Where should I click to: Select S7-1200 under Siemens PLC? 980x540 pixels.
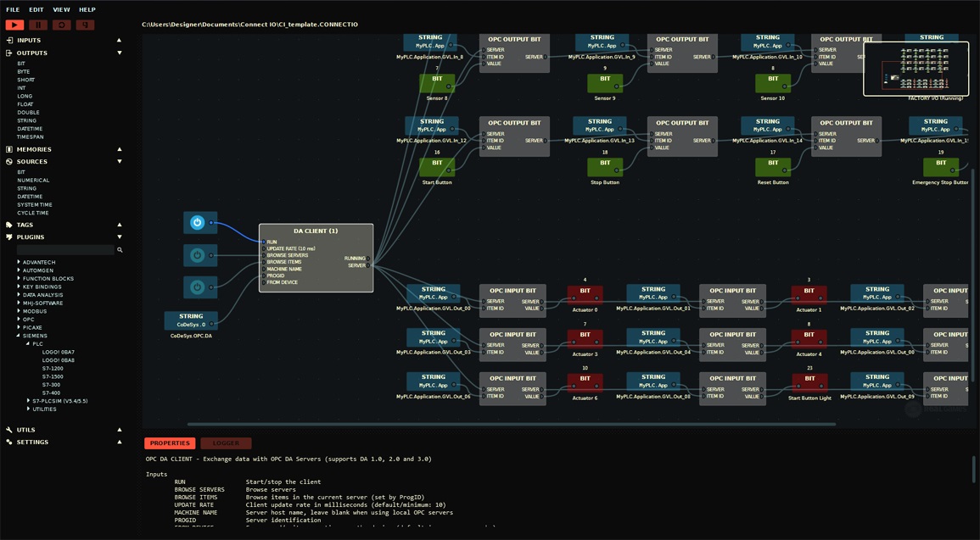coord(53,369)
